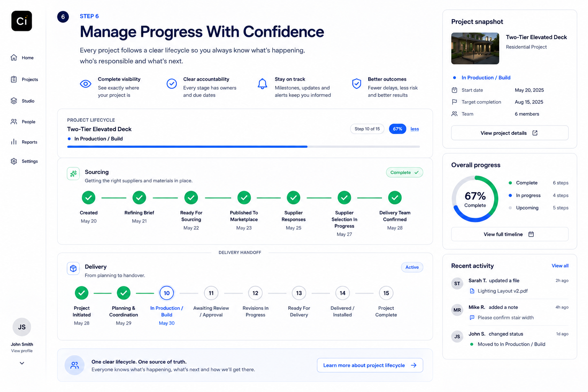Click the 67% Complete donut chart

pyautogui.click(x=475, y=199)
